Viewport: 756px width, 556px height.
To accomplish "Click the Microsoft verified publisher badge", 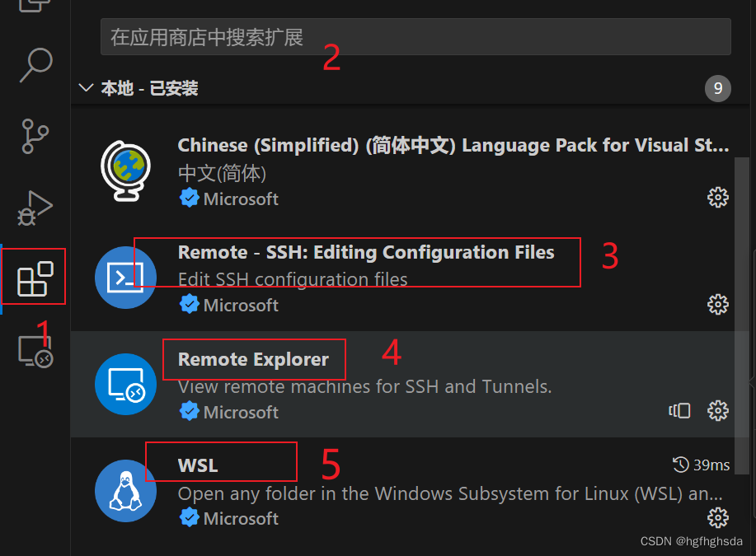I will tap(189, 198).
